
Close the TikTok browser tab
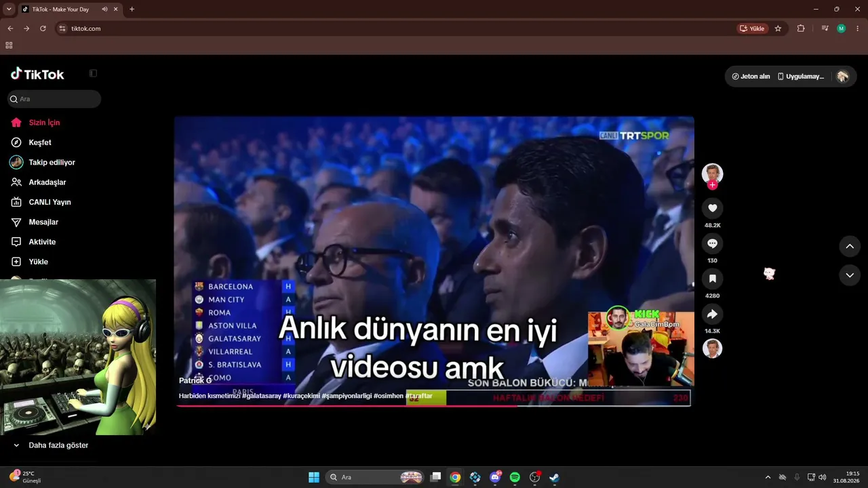point(117,9)
